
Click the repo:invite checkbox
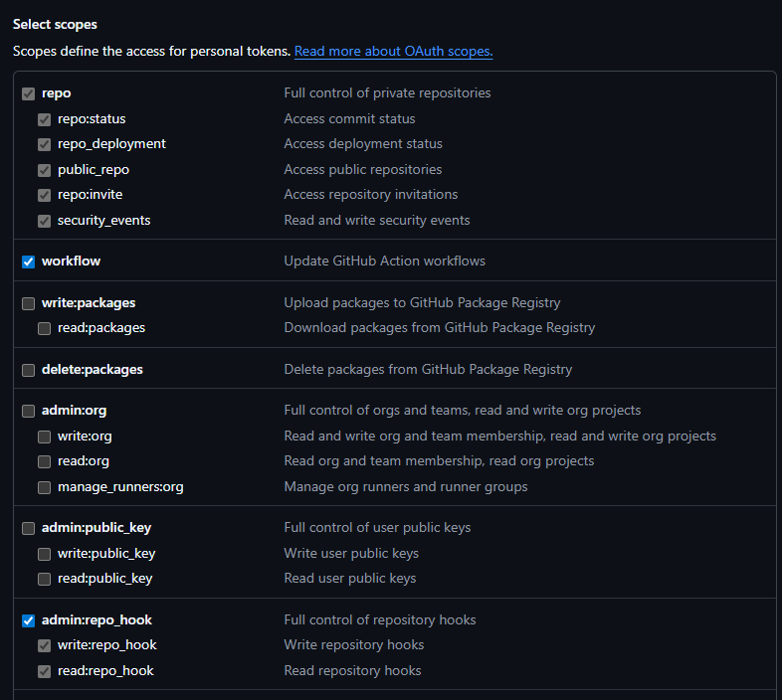click(44, 195)
